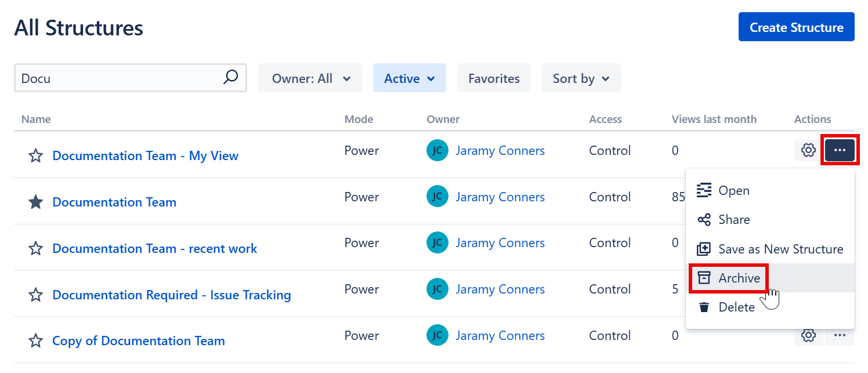Screen dimensions: 868x373
Task: Unfavorite the Documentation Team structure star
Action: (36, 202)
